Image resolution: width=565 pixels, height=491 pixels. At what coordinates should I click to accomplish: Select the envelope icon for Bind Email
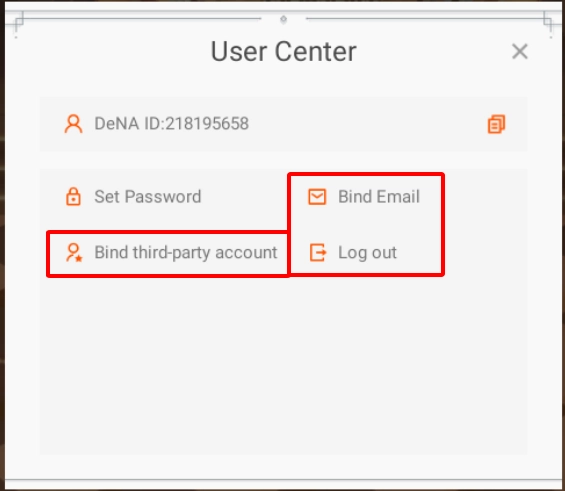click(317, 197)
